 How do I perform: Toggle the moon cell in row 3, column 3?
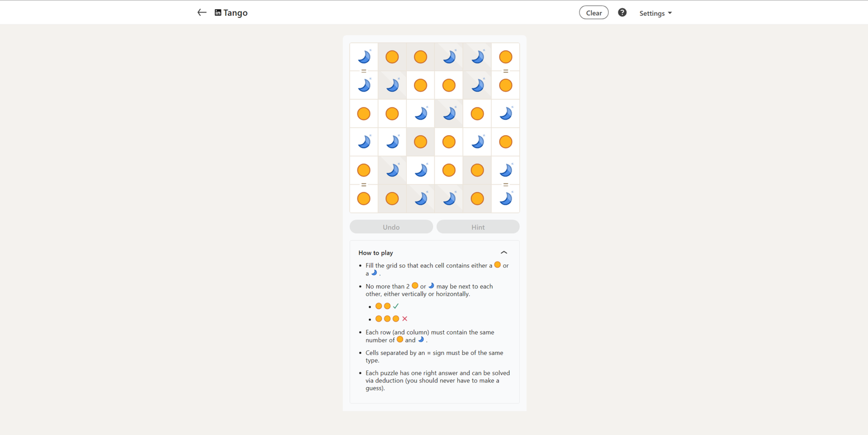420,114
